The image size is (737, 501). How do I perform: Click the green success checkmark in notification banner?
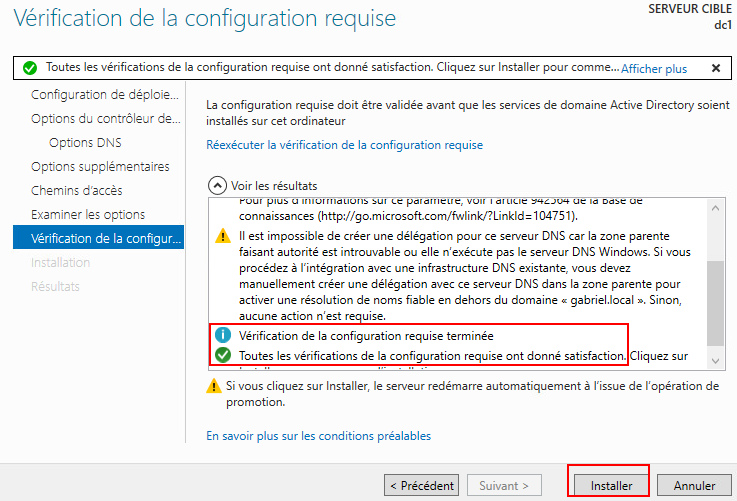(30, 68)
